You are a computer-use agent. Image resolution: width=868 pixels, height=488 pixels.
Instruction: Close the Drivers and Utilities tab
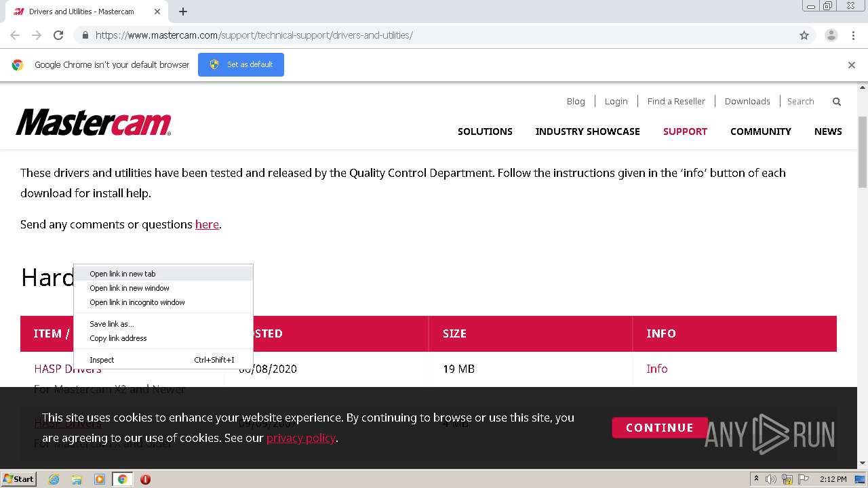[157, 12]
